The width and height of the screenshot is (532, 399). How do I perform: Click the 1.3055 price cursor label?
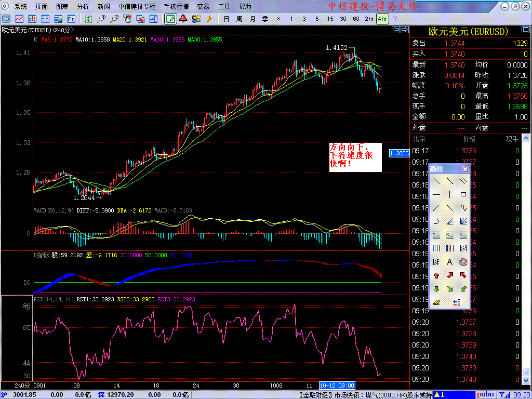[400, 153]
